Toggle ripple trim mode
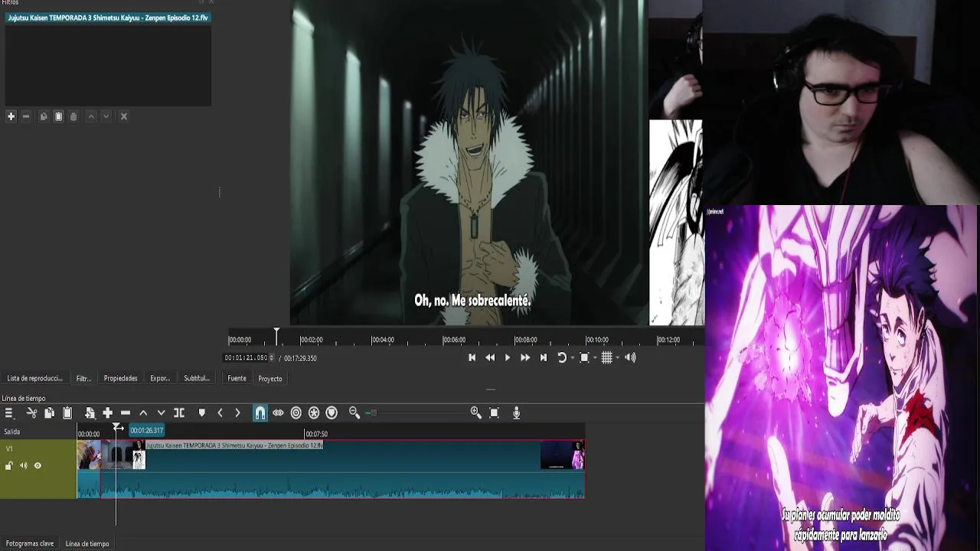Viewport: 980px width, 551px height. point(296,412)
